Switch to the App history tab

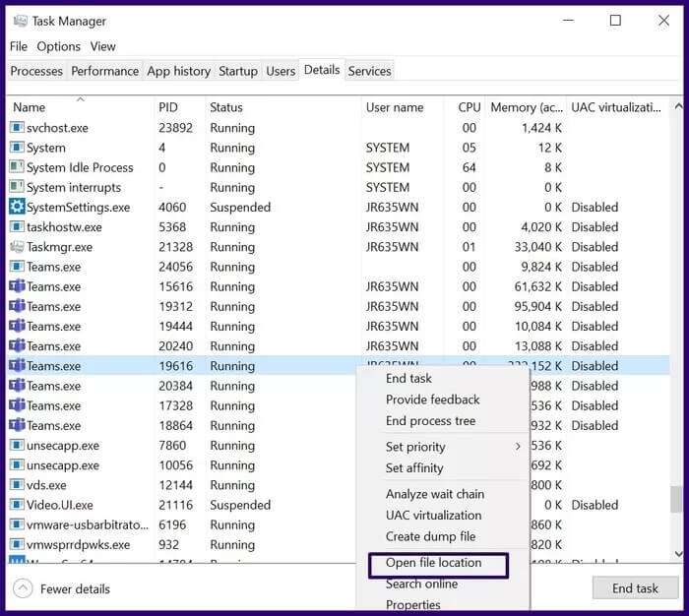[x=178, y=71]
